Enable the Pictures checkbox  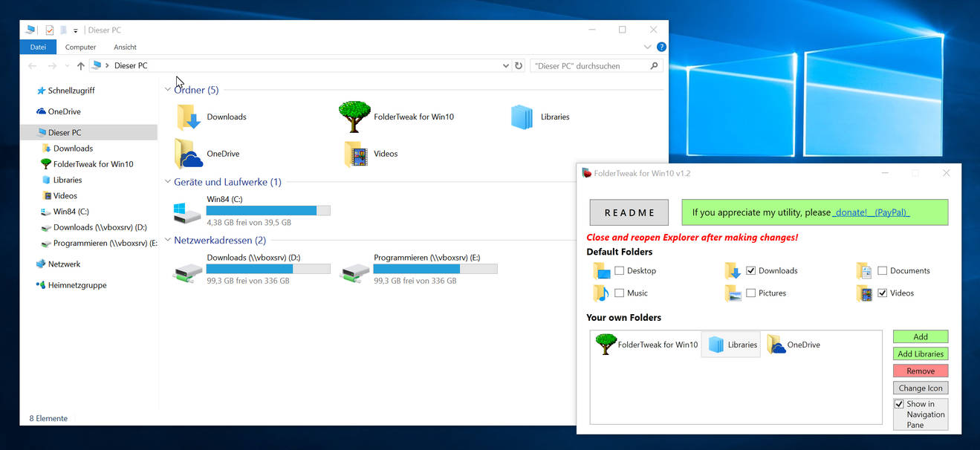click(x=750, y=293)
